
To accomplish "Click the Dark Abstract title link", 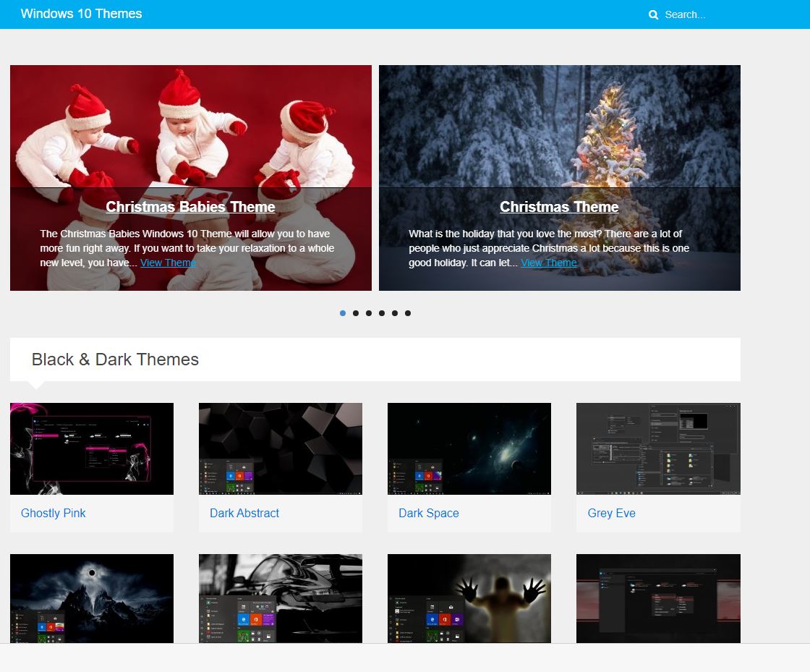I will (244, 513).
